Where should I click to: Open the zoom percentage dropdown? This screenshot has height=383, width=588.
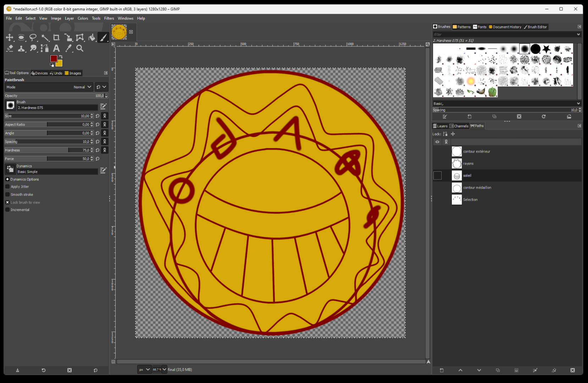164,370
